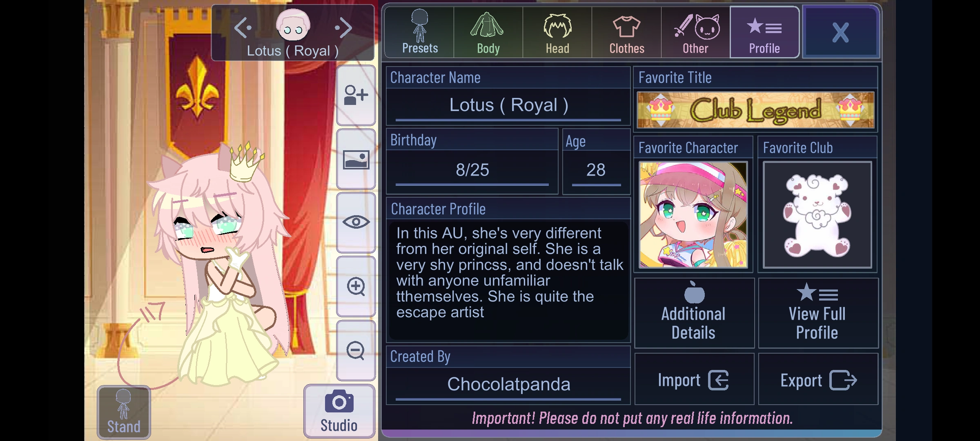
Task: Open Studio camera mode
Action: [339, 411]
